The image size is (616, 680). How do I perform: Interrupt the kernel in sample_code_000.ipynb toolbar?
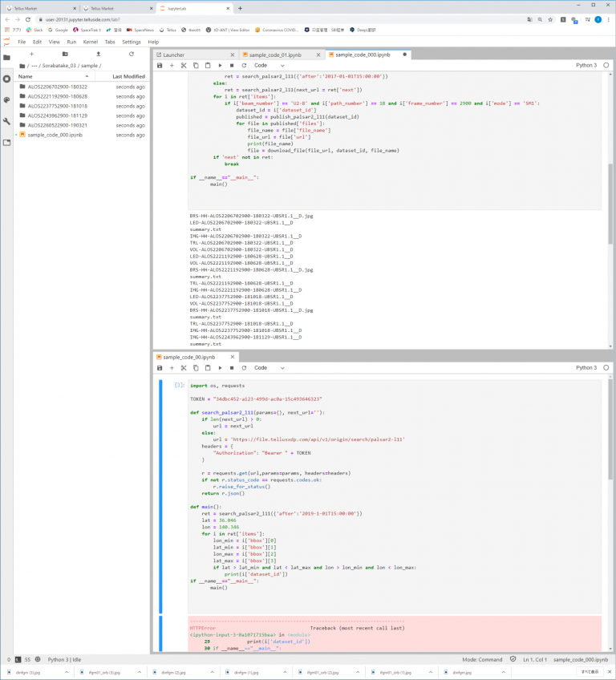pos(232,66)
